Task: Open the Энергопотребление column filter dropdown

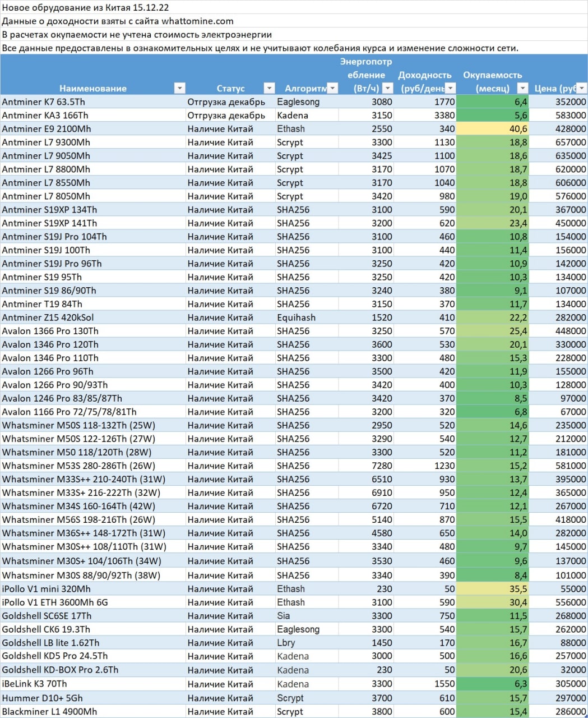Action: (x=387, y=88)
